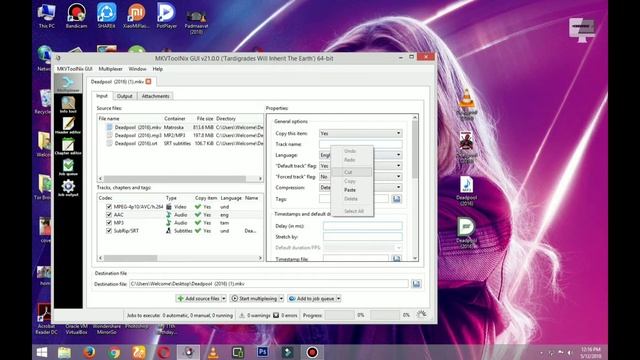Open the Multiplexer tool in sidebar
Viewport: 640px width, 360px height.
[x=68, y=84]
